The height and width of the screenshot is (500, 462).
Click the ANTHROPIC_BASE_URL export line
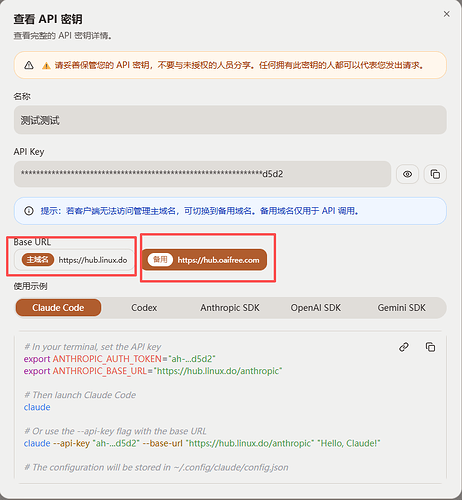click(x=153, y=371)
